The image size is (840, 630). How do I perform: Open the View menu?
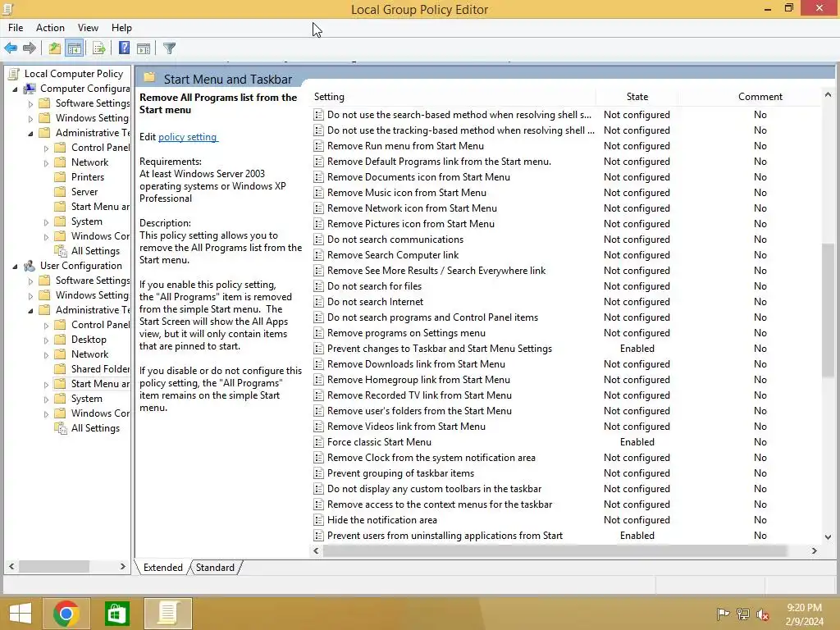[x=88, y=28]
